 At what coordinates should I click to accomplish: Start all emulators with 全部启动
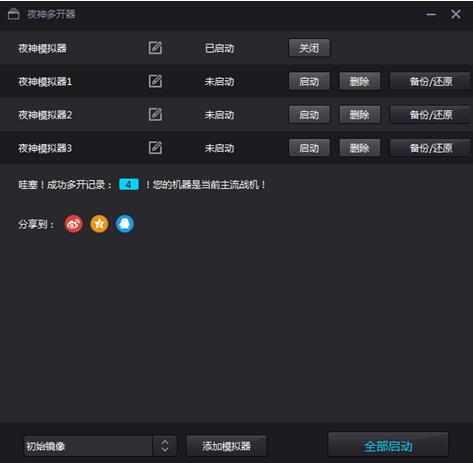[388, 445]
